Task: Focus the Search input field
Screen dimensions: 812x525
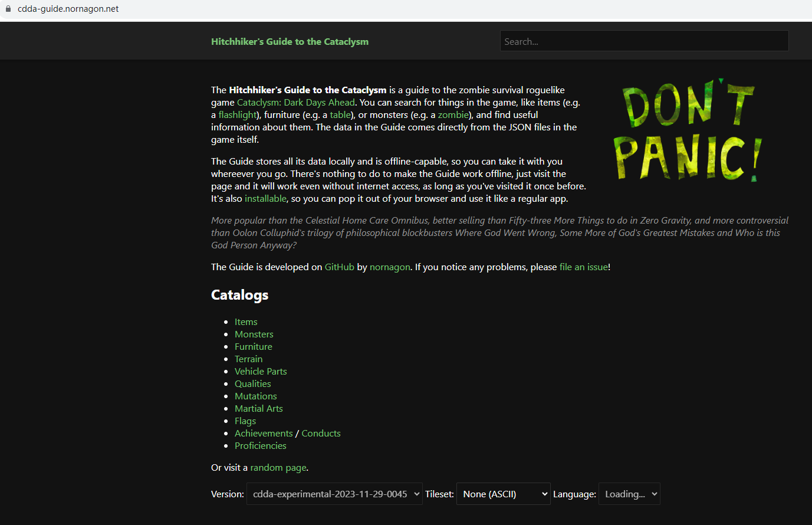Action: tap(644, 41)
